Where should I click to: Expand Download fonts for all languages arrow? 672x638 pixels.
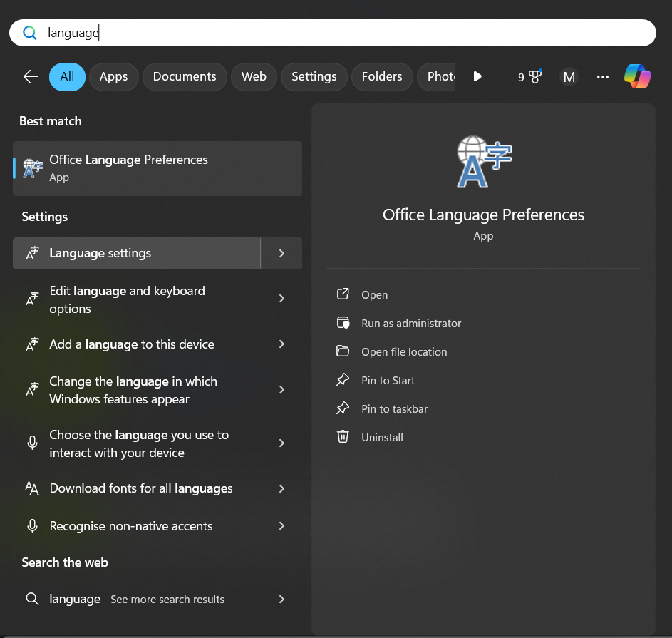281,488
